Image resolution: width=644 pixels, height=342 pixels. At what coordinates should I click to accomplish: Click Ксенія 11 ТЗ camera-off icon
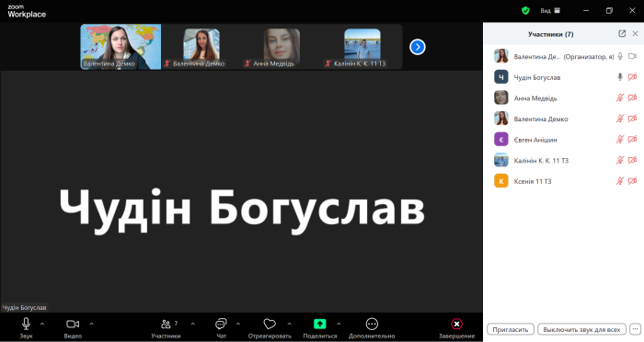pyautogui.click(x=633, y=181)
